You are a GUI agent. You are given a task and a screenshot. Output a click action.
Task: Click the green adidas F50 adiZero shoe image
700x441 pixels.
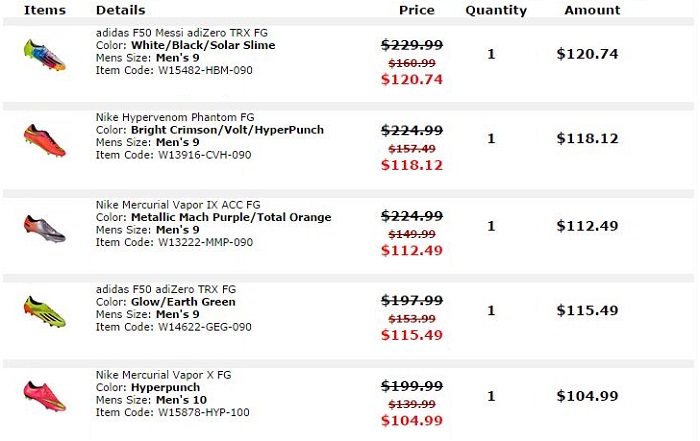pyautogui.click(x=44, y=310)
